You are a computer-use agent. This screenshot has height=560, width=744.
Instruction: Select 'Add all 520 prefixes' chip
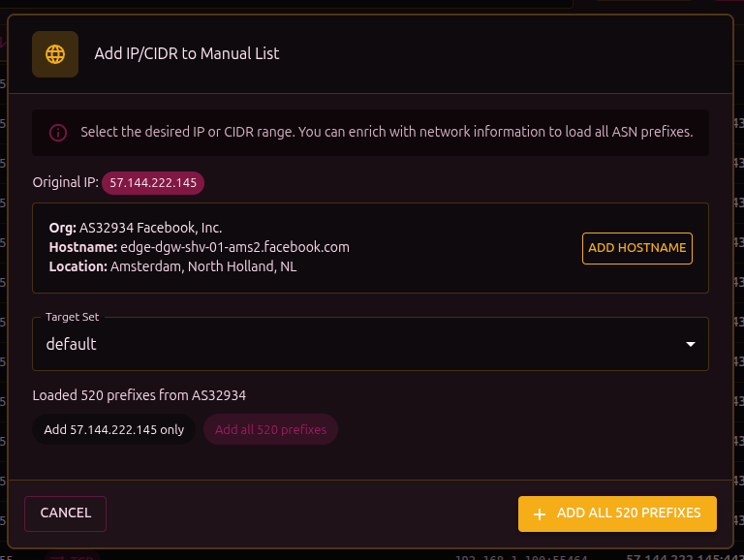[x=270, y=429]
